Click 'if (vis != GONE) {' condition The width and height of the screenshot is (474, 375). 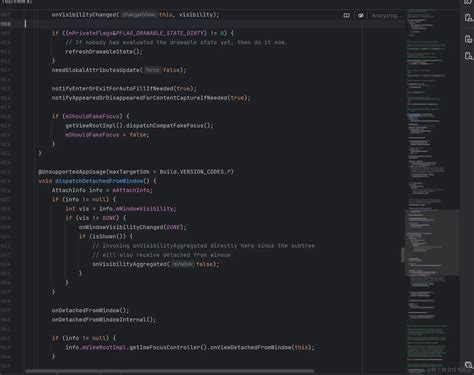tap(96, 218)
